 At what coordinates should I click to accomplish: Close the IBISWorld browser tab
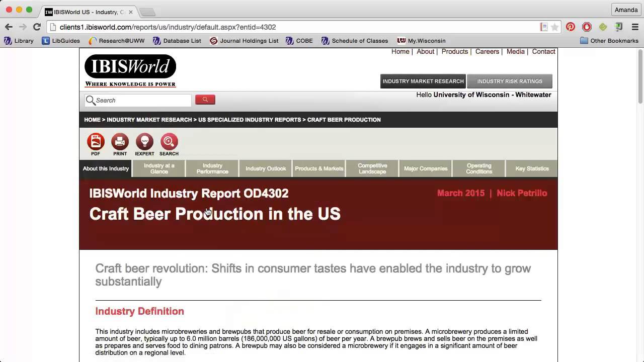(131, 12)
